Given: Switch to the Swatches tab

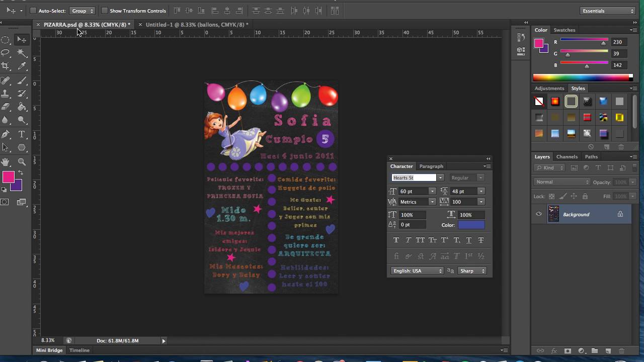Looking at the screenshot, I should pyautogui.click(x=565, y=30).
